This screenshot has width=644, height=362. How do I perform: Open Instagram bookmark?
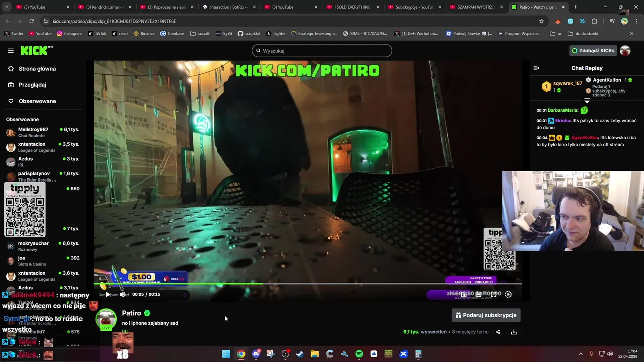[69, 34]
